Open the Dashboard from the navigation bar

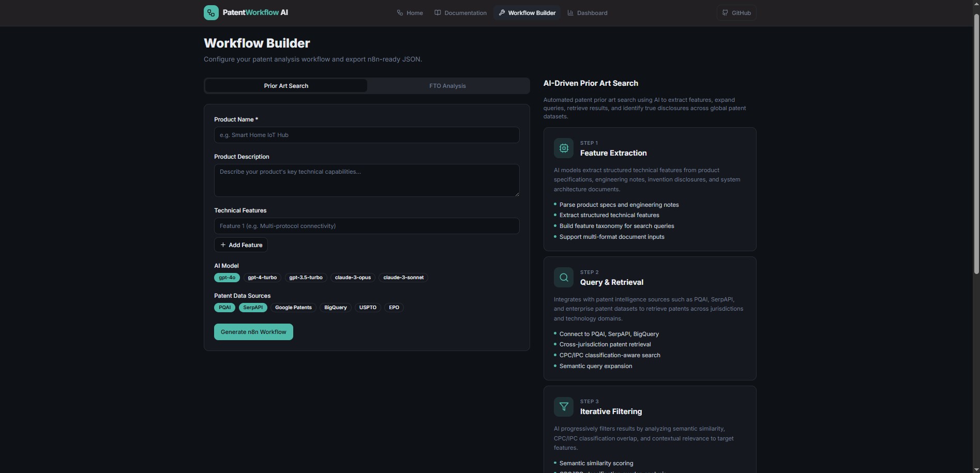(587, 13)
